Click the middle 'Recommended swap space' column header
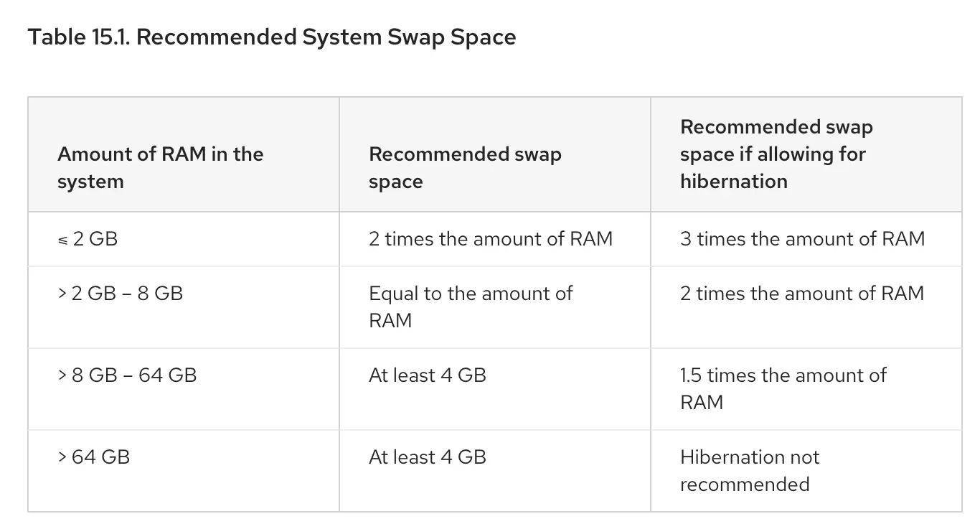Screen dimensions: 980x524 [x=465, y=167]
